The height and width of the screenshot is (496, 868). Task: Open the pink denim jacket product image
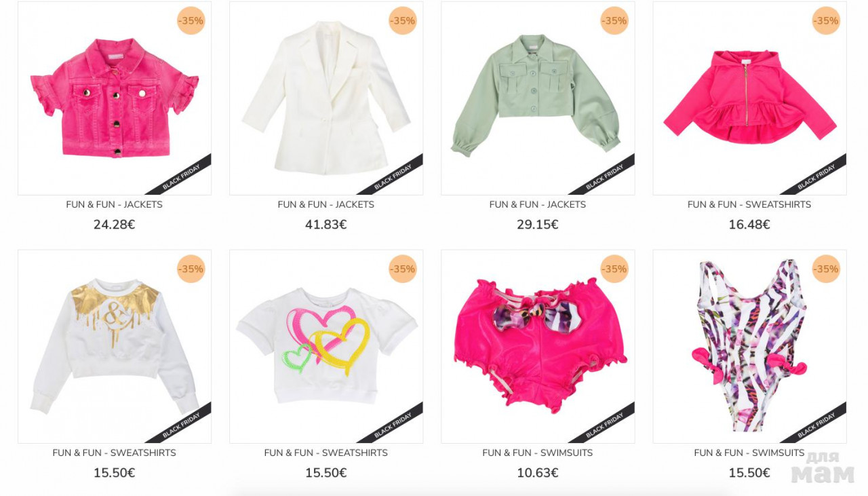(115, 98)
